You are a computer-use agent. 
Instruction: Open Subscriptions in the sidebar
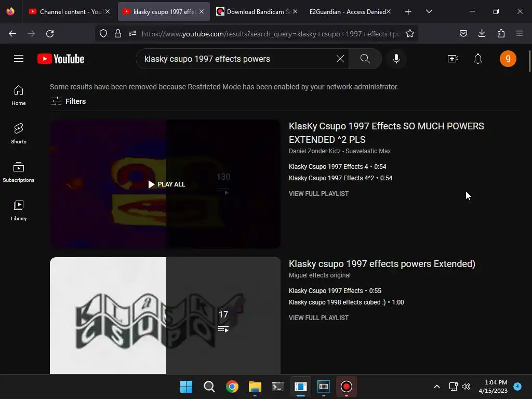pos(19,172)
